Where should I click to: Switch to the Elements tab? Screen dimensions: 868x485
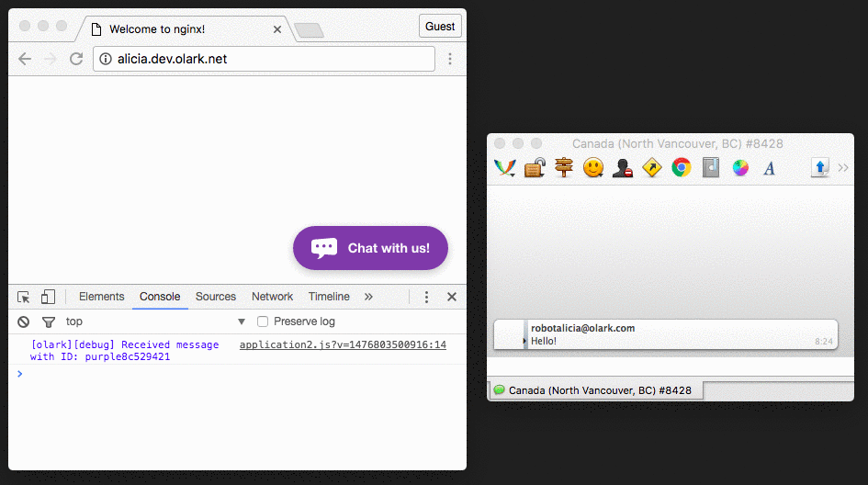[101, 297]
